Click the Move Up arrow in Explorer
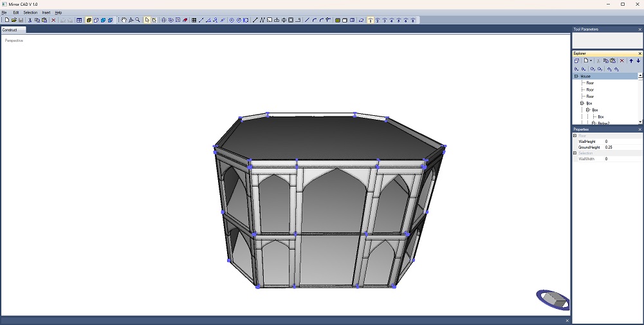This screenshot has height=325, width=644. (x=631, y=60)
